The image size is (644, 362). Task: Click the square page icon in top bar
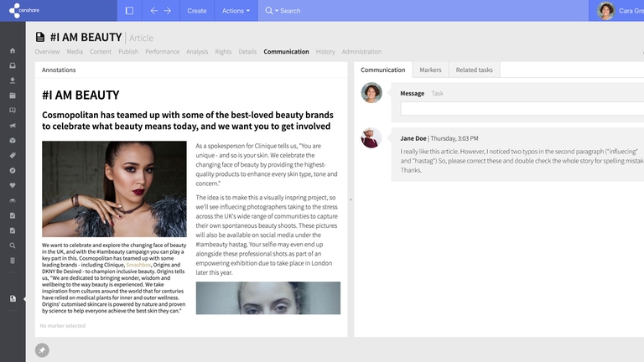[x=129, y=11]
